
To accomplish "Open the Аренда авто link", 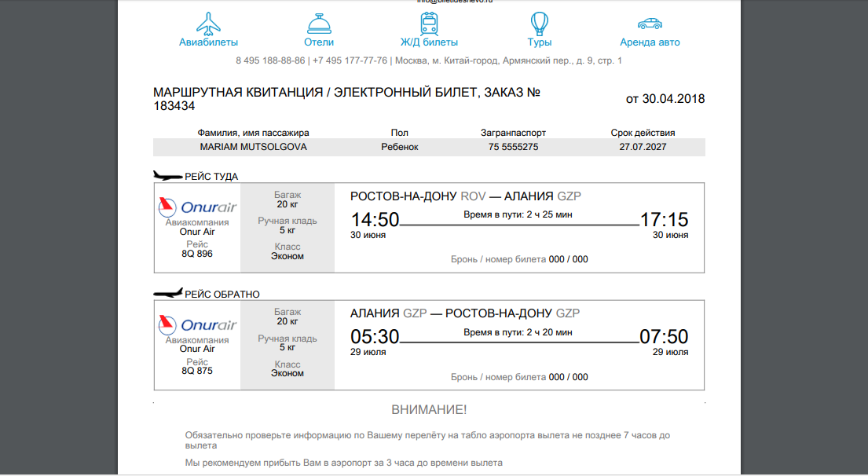I will pos(650,42).
